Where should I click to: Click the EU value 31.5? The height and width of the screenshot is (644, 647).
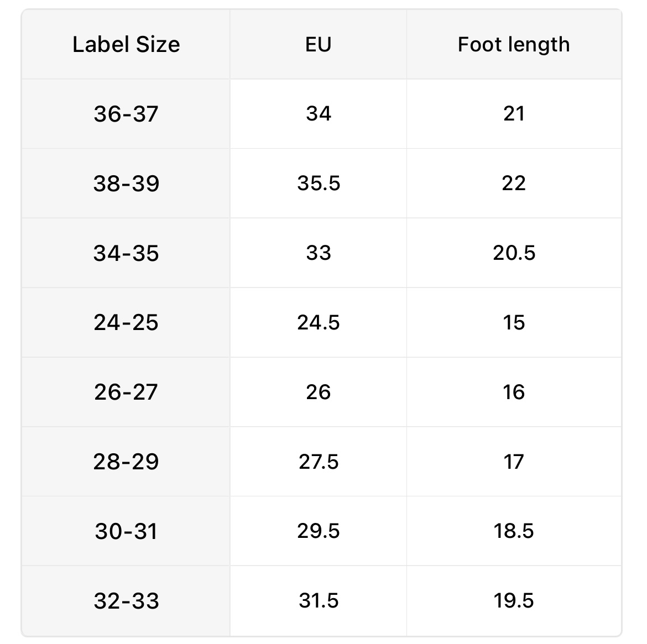click(x=318, y=601)
